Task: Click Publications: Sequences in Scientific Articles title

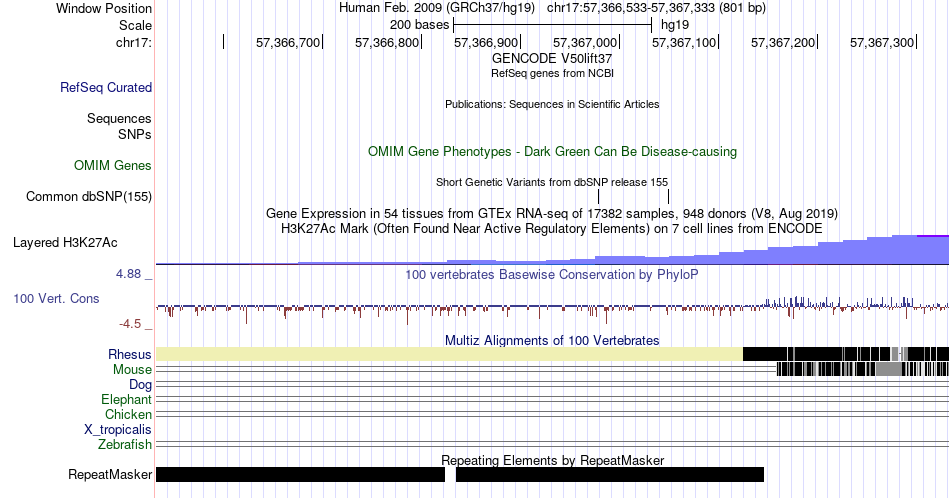Action: (x=552, y=104)
